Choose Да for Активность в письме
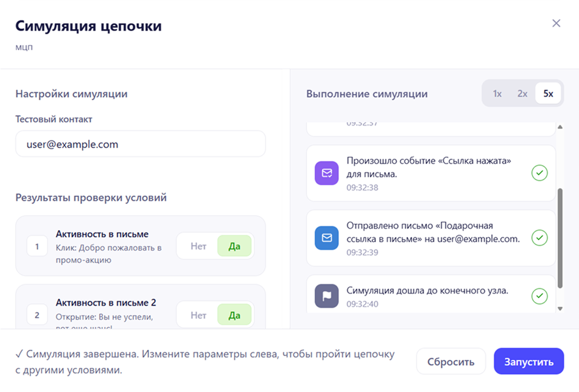Viewport: 579px width, 392px height. pos(234,246)
